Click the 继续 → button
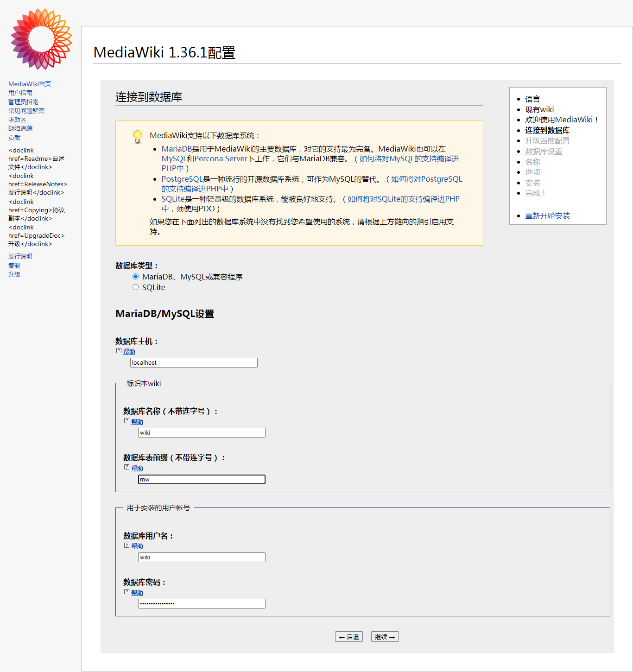 (385, 637)
